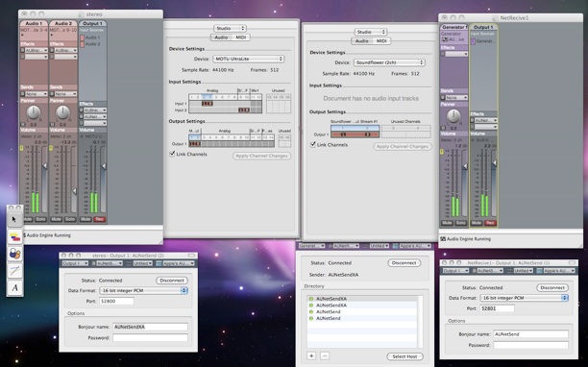This screenshot has height=367, width=588.
Task: Mute the Generator 1 track
Action: pos(447,223)
